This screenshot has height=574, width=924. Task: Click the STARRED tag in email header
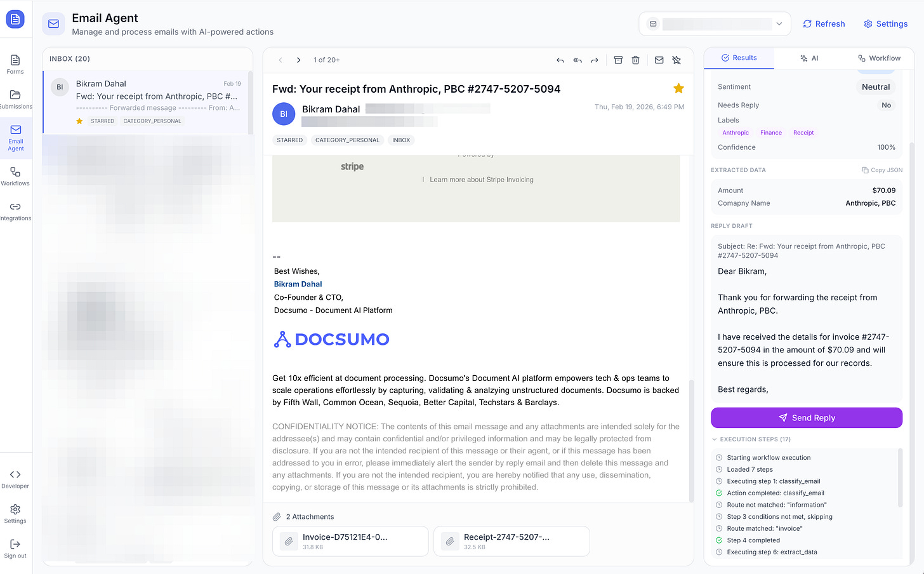289,140
